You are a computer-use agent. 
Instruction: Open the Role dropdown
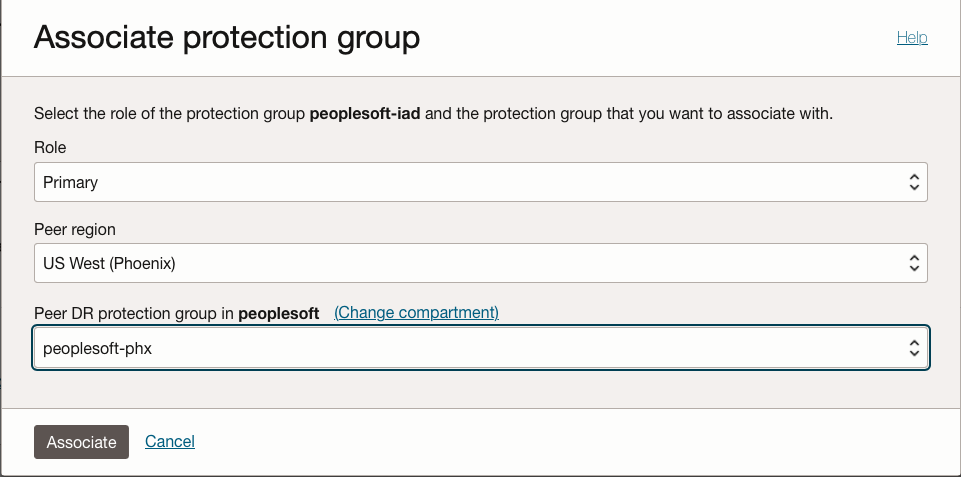[x=480, y=182]
